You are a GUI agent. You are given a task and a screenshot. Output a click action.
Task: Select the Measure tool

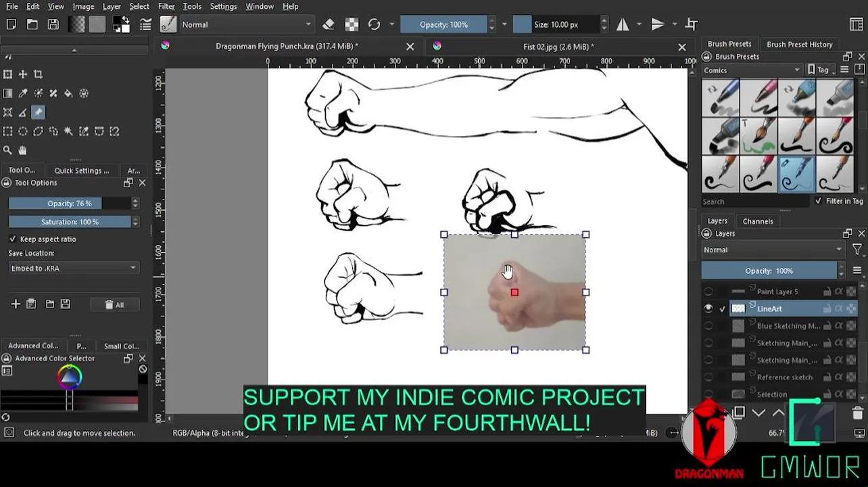click(22, 112)
